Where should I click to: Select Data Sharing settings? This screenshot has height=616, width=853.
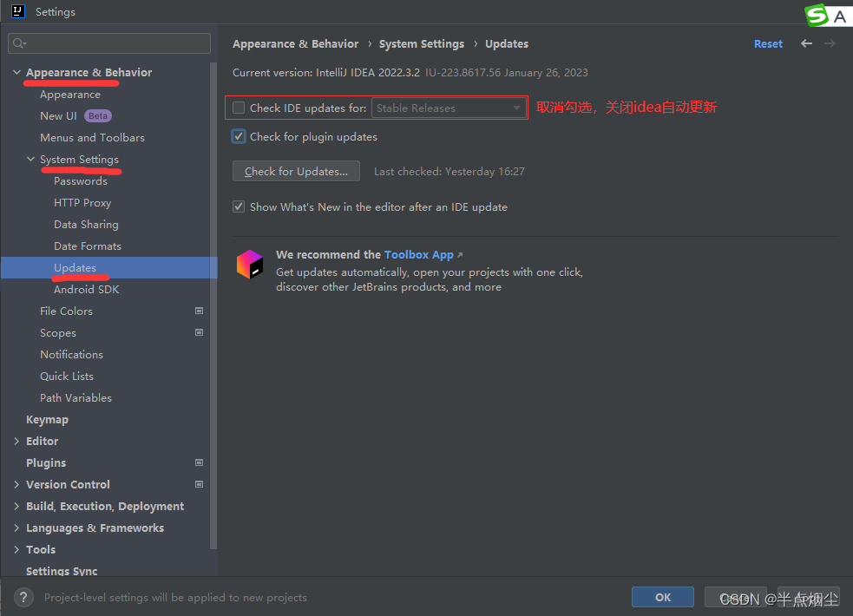click(86, 225)
